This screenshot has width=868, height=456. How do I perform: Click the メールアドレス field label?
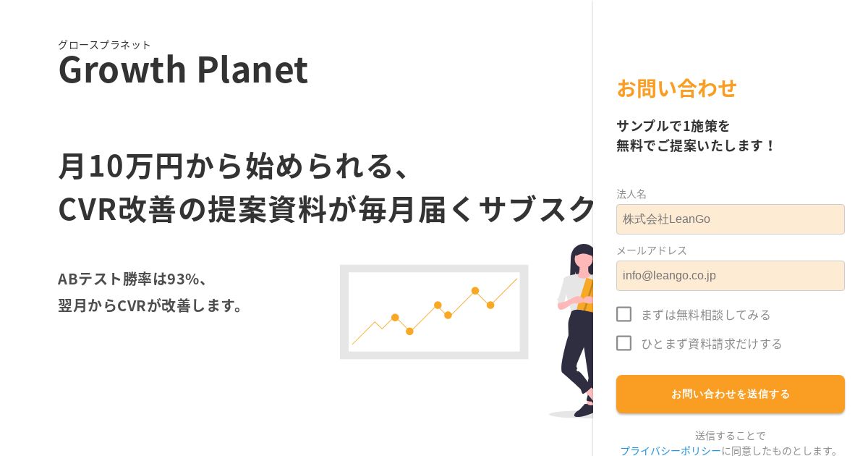(x=652, y=250)
